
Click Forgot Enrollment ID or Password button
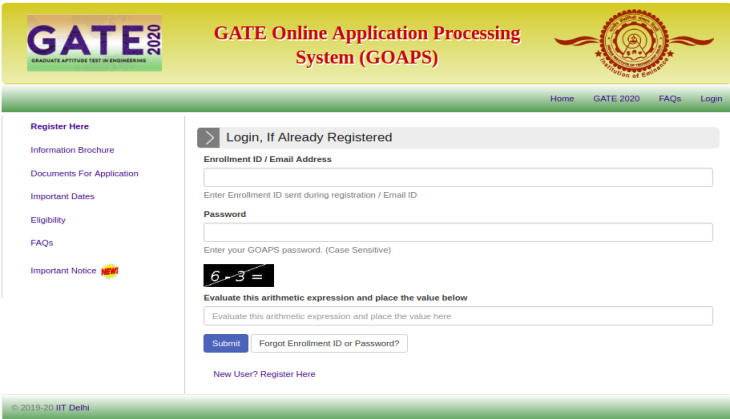click(329, 344)
